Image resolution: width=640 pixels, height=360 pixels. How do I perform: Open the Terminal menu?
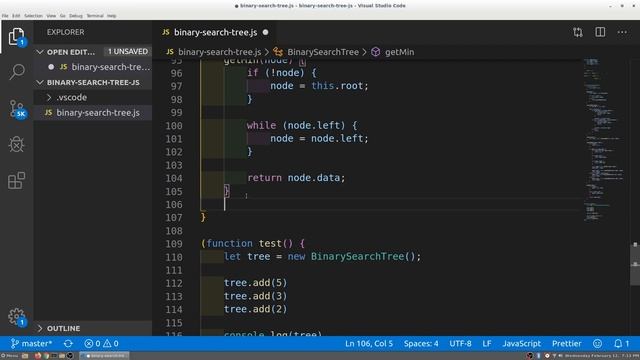pos(95,16)
